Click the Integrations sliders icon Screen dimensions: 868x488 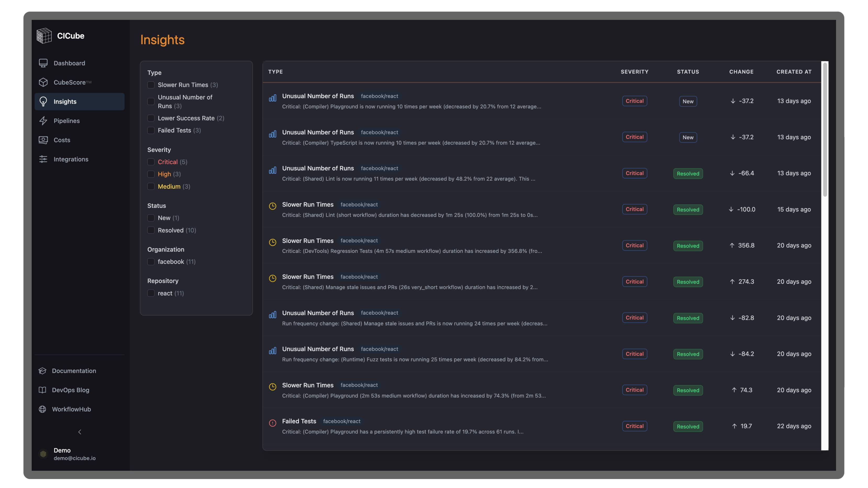coord(43,159)
